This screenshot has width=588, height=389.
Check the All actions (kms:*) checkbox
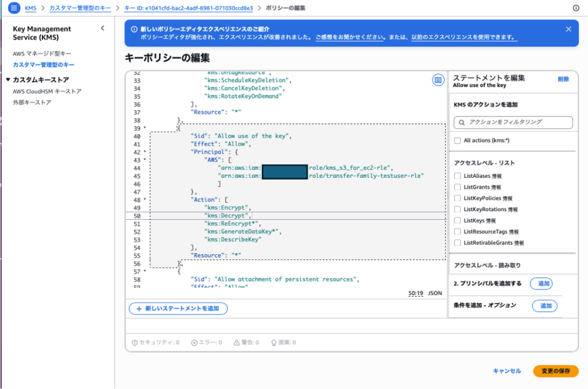pyautogui.click(x=457, y=141)
